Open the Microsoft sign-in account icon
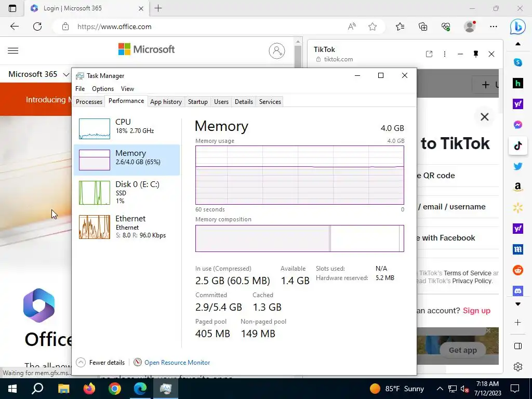Viewport: 532px width, 399px height. [277, 51]
